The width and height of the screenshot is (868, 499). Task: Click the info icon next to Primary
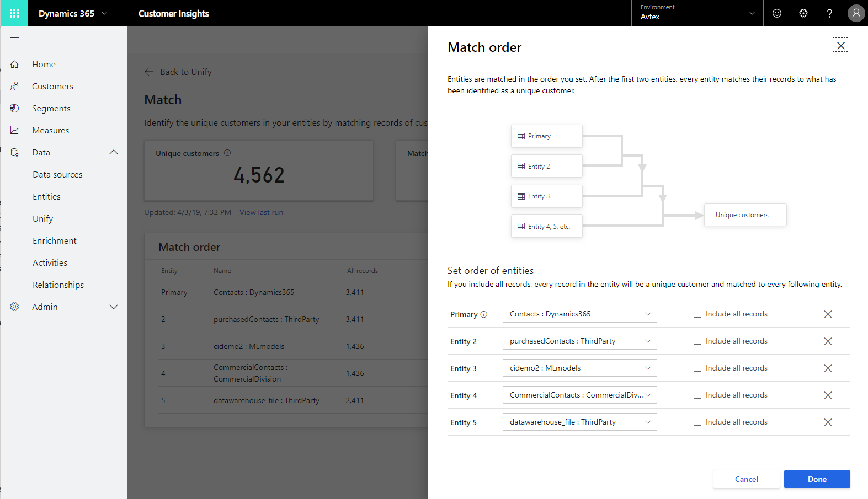click(484, 314)
